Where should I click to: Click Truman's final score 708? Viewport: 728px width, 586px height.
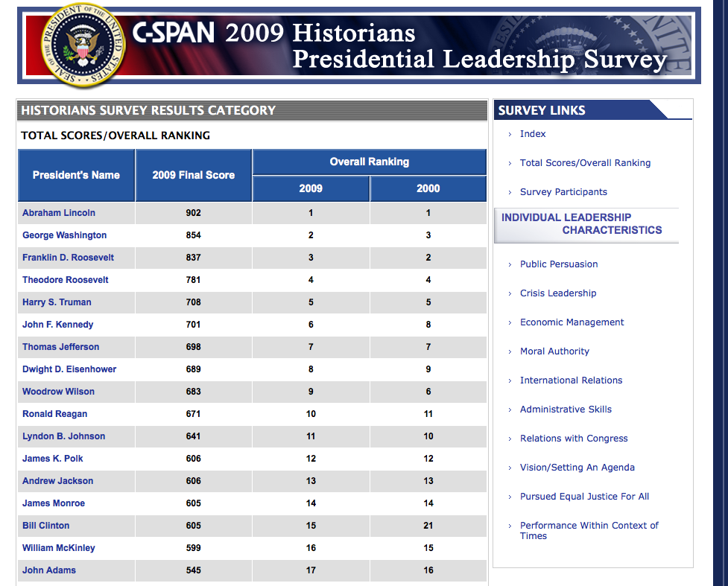click(194, 302)
